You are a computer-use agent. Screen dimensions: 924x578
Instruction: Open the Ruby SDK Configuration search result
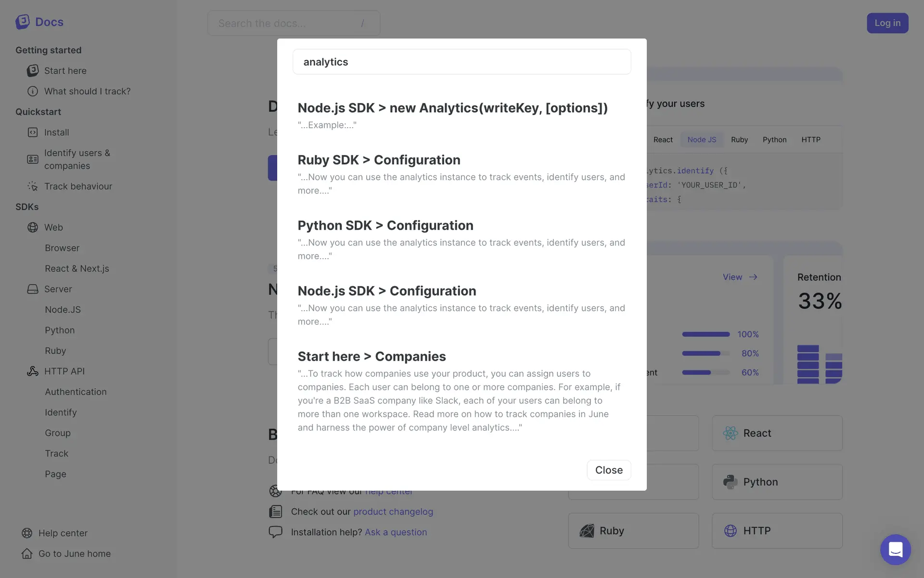click(x=379, y=160)
